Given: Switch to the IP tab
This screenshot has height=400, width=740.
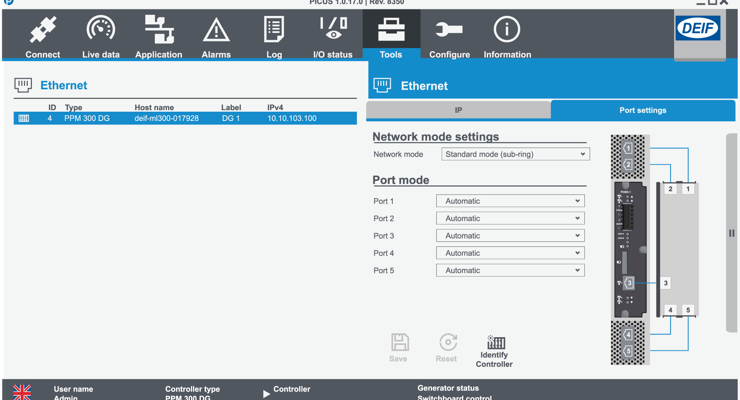Looking at the screenshot, I should pos(458,110).
